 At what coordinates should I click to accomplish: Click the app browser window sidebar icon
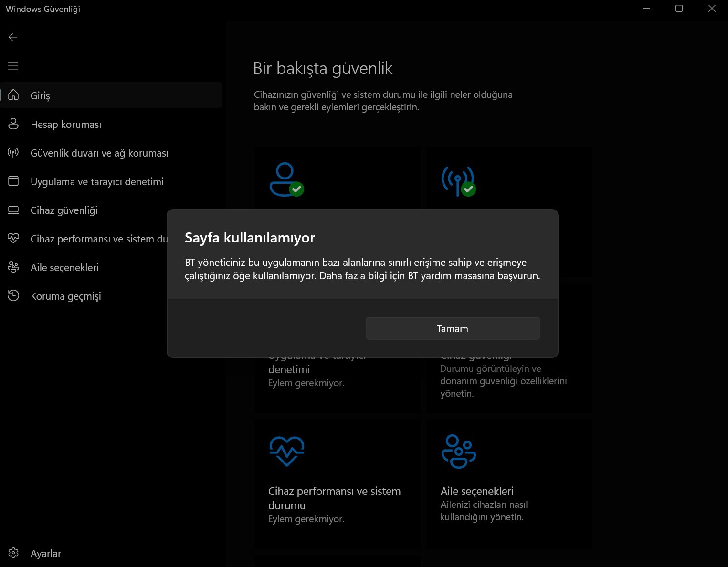pyautogui.click(x=13, y=181)
